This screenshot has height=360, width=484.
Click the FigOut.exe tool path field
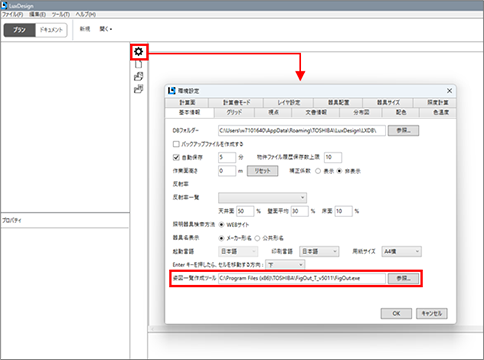302,278
